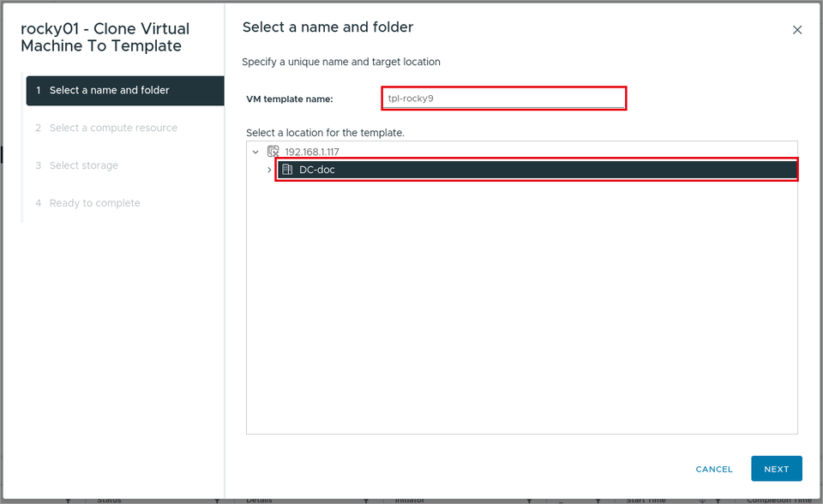Click the vCenter server icon beside 192.168.1.117

[273, 152]
